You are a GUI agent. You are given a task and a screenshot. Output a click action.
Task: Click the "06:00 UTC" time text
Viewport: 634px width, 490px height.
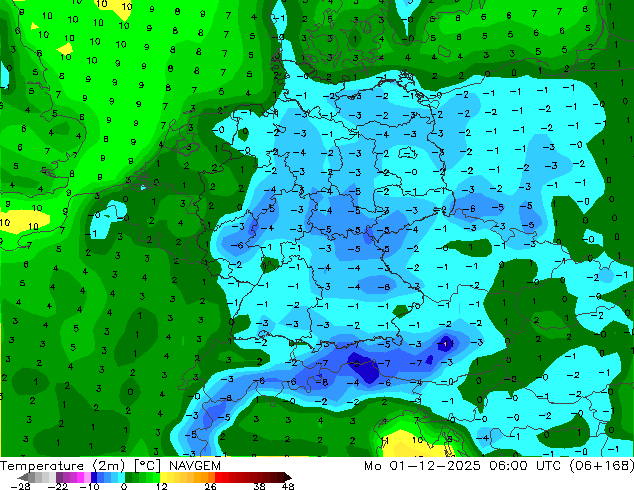[x=525, y=466]
